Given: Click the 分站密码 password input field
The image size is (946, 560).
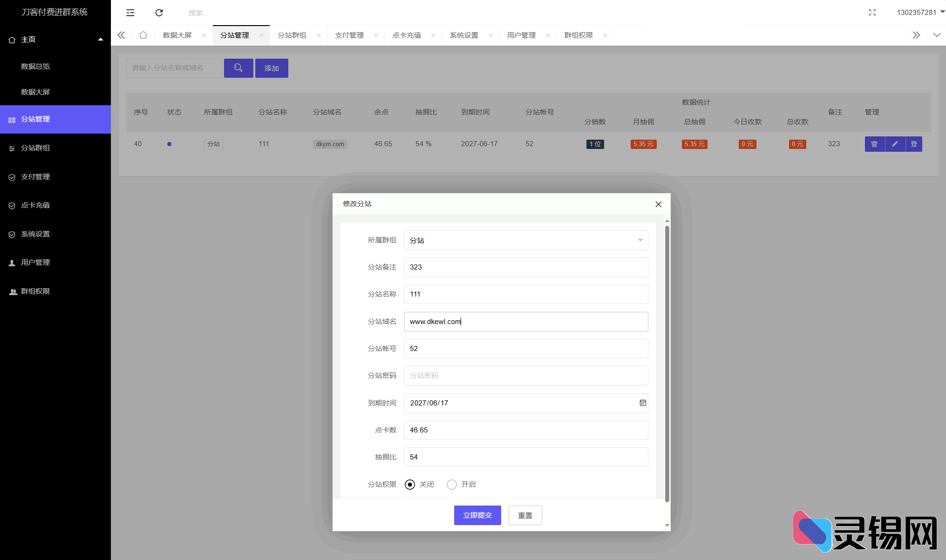Looking at the screenshot, I should click(525, 376).
